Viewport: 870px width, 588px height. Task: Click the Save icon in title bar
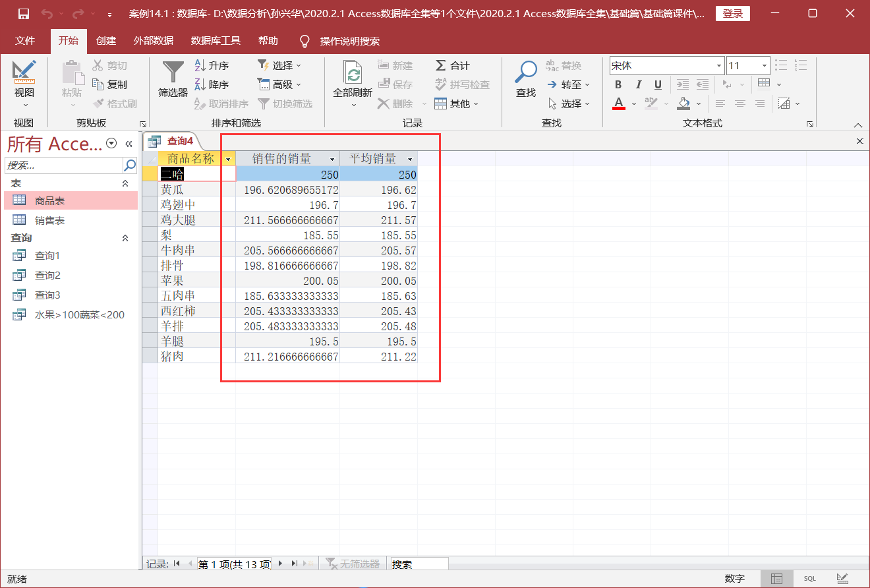click(23, 14)
